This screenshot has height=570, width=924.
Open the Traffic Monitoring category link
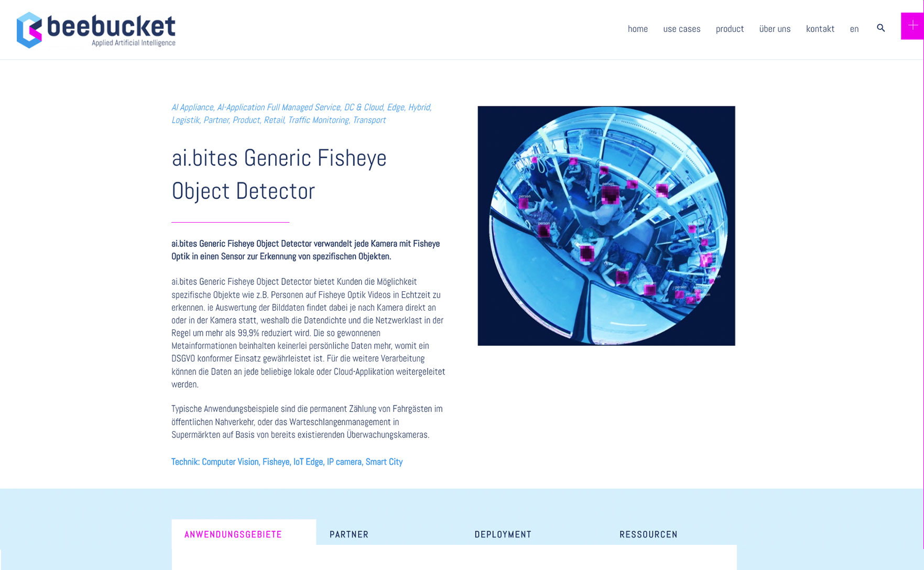pos(318,120)
